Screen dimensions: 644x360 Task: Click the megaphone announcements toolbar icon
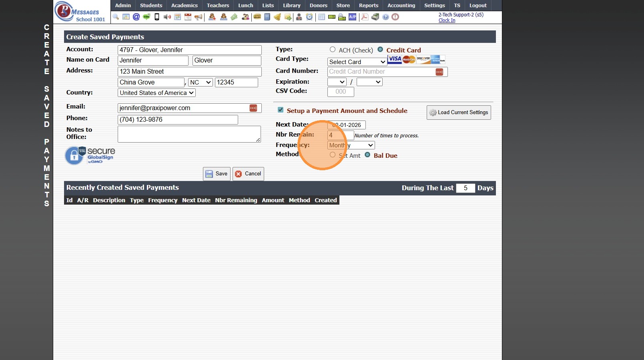(198, 17)
